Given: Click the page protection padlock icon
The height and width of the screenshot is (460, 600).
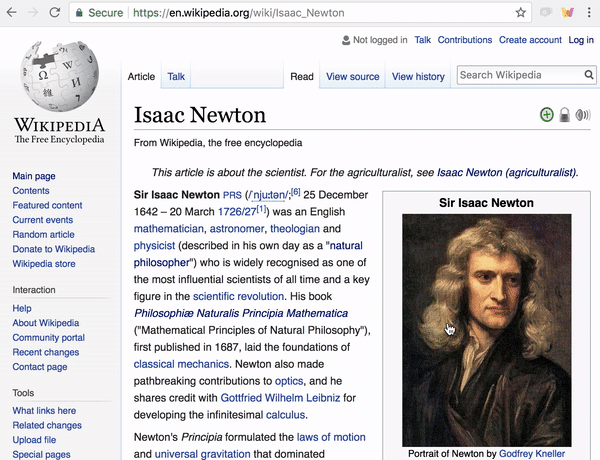Looking at the screenshot, I should tap(564, 114).
